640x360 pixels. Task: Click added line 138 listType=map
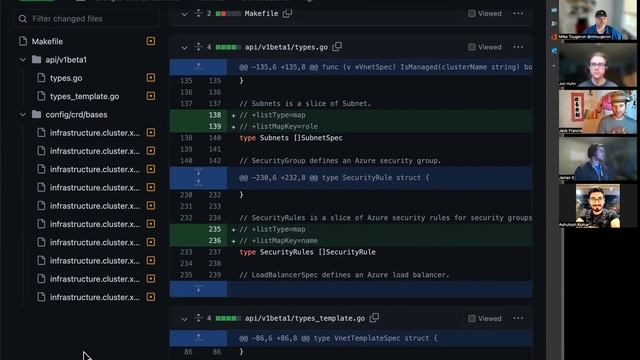(x=351, y=115)
